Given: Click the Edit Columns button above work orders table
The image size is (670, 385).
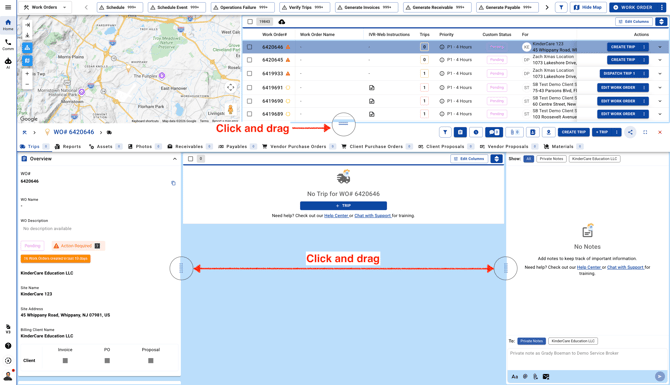Looking at the screenshot, I should click(635, 22).
